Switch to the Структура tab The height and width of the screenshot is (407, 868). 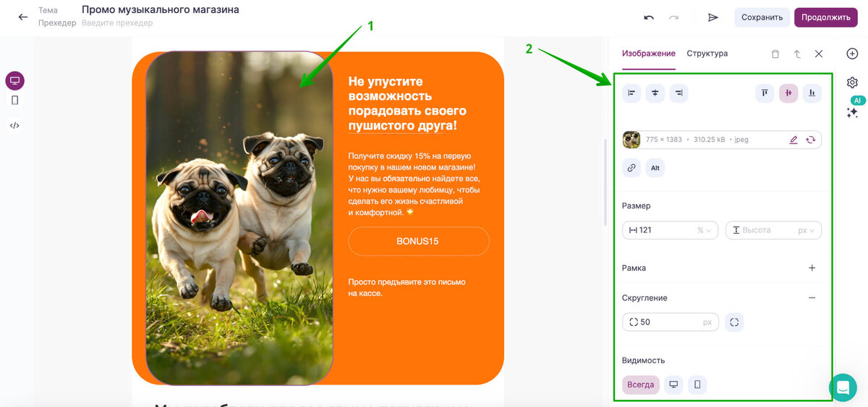(x=707, y=54)
